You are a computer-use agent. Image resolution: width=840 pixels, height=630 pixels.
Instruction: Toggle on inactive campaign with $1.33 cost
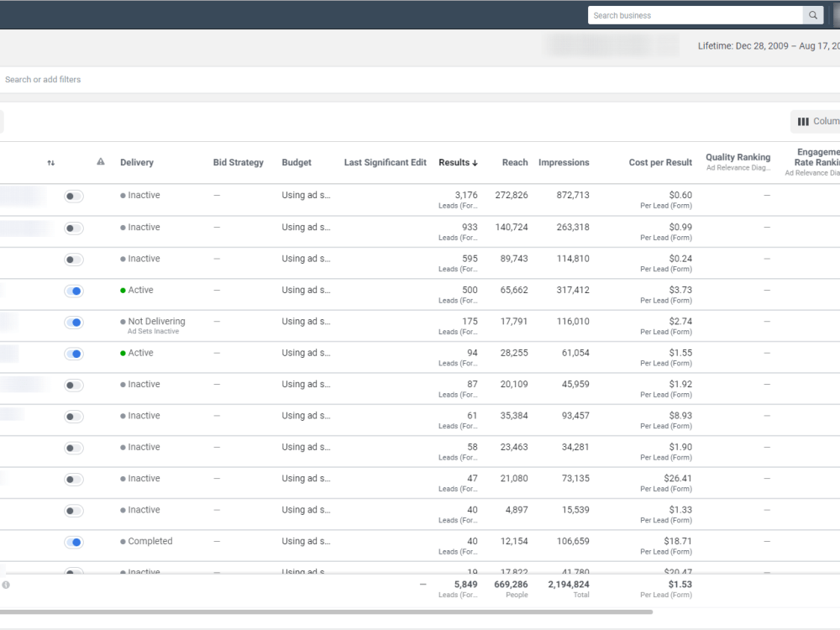(x=74, y=511)
